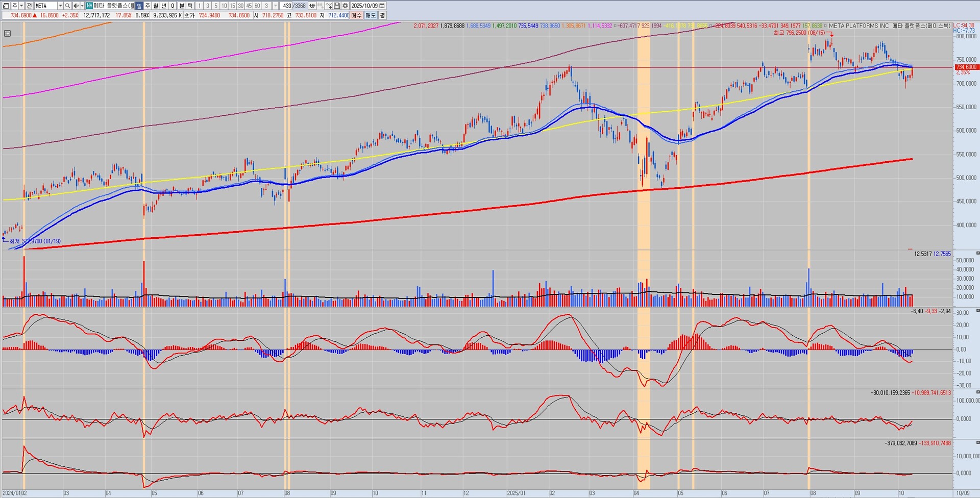
Task: Click the 메타 플랫폼스 stock name field
Action: tap(114, 6)
